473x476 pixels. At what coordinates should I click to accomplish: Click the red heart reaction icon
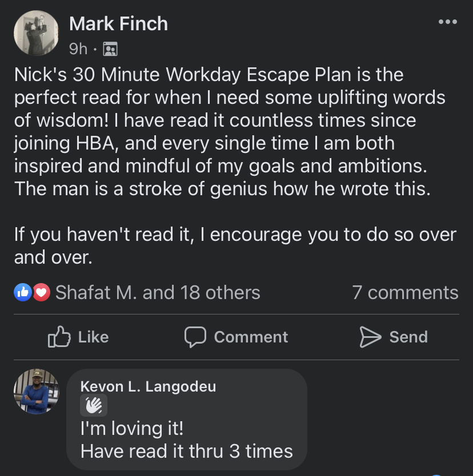(41, 293)
